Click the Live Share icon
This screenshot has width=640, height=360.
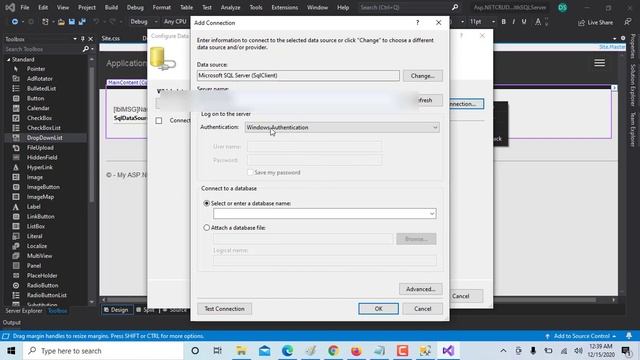[582, 22]
